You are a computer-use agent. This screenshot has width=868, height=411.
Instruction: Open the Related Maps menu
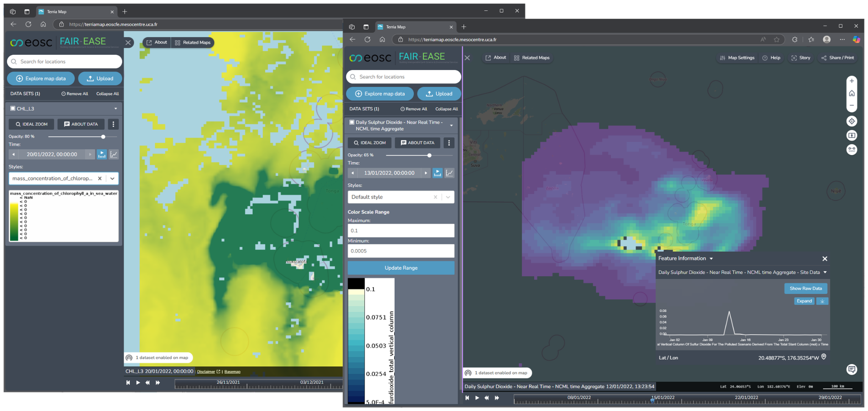tap(532, 58)
